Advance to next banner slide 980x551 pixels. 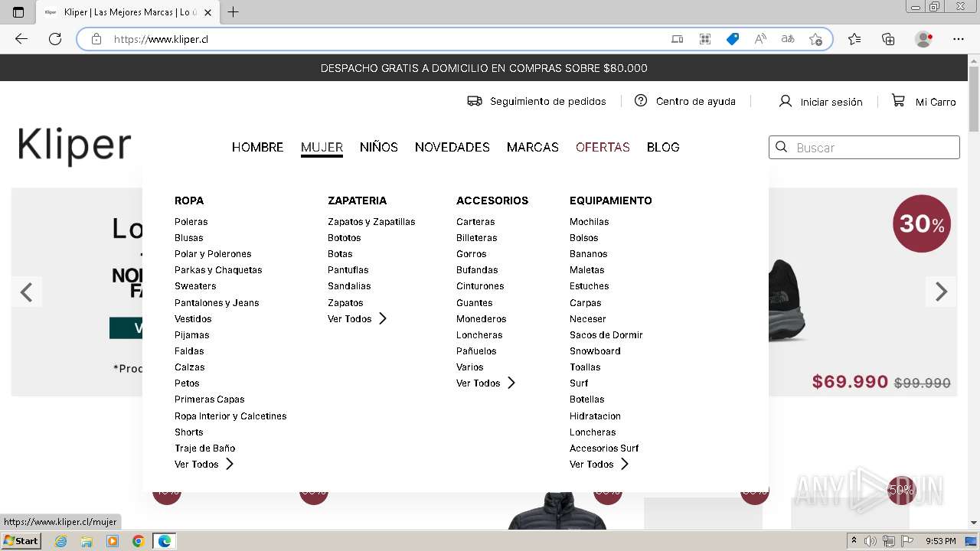[941, 292]
